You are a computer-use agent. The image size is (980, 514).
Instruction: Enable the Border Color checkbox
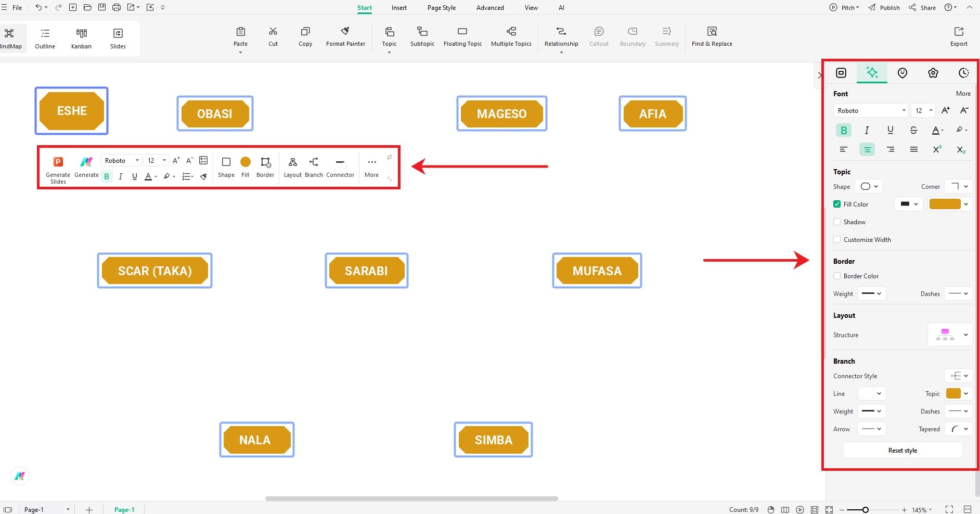click(837, 276)
